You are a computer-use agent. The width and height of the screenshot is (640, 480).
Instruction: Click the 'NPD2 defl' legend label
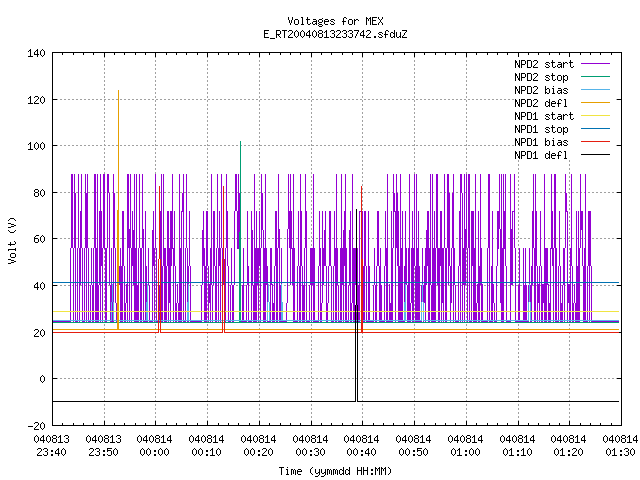(x=541, y=103)
